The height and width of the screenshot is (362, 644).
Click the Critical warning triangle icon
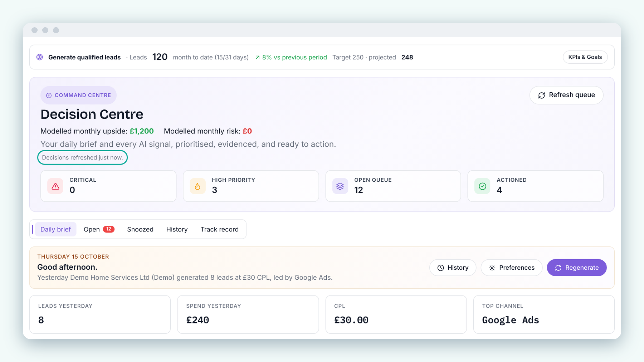[x=55, y=186]
